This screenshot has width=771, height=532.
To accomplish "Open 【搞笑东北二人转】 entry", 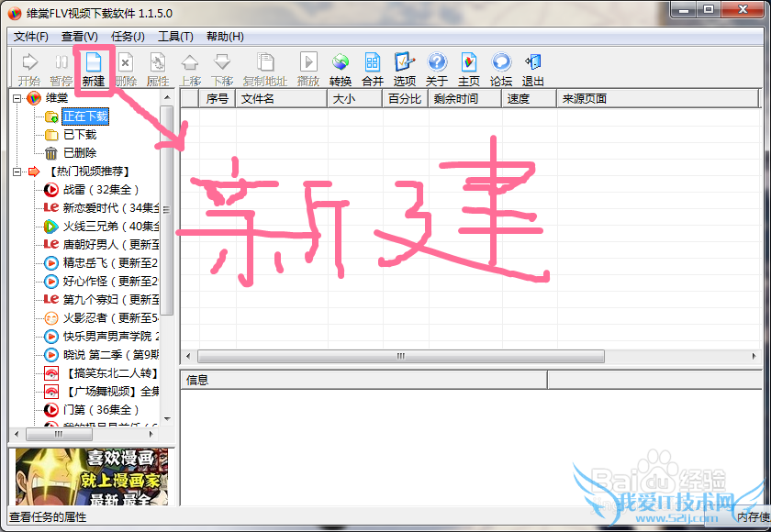I will pos(111,373).
